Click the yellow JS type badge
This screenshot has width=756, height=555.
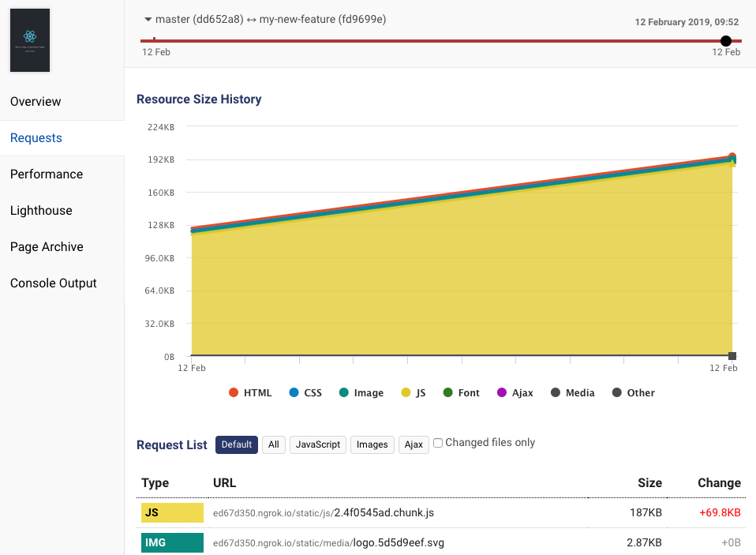172,512
